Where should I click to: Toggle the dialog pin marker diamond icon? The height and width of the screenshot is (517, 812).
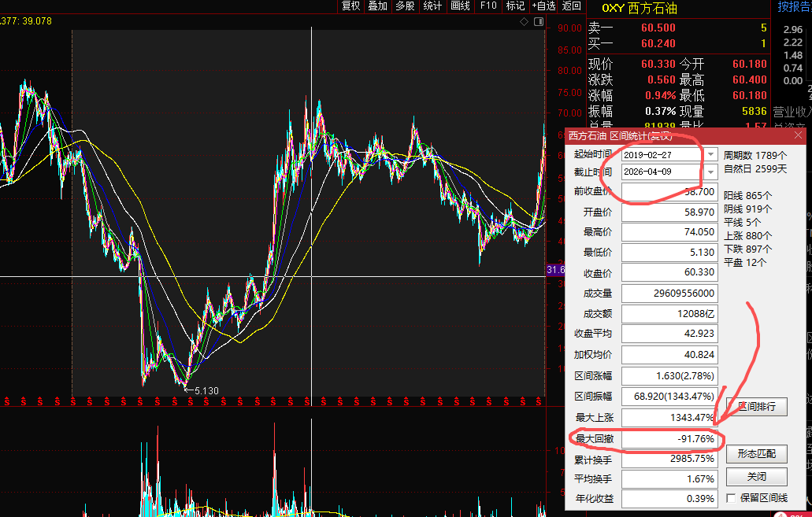(524, 22)
